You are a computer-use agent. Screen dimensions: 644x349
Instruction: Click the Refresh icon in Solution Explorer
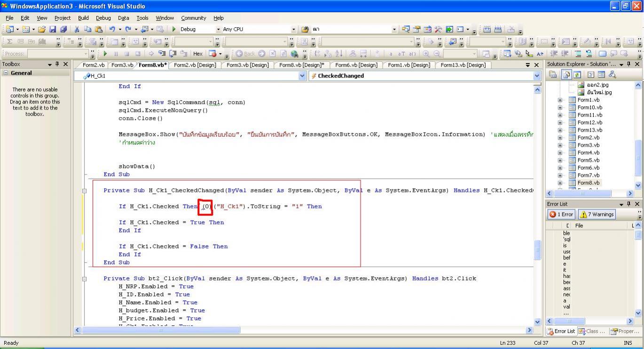point(577,74)
